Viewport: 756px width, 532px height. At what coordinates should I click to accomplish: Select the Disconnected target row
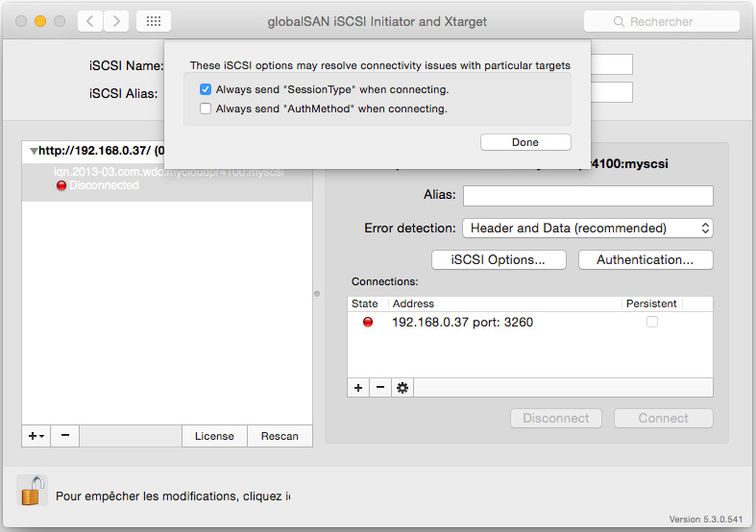click(167, 182)
